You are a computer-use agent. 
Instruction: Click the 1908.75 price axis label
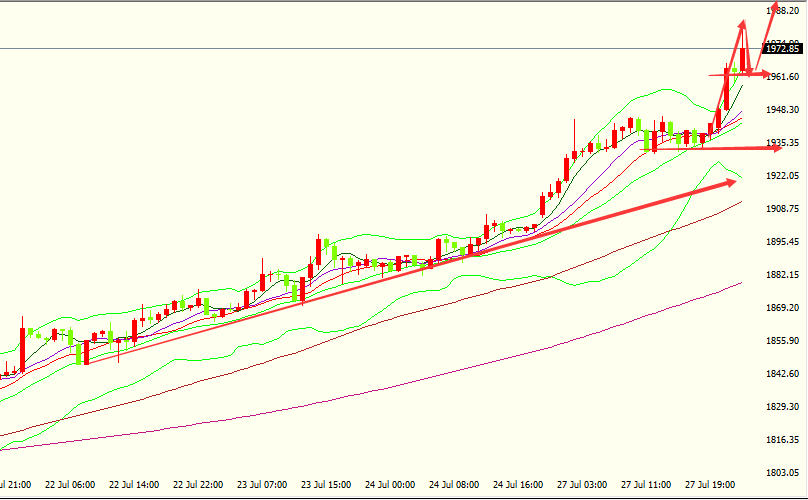pos(782,209)
